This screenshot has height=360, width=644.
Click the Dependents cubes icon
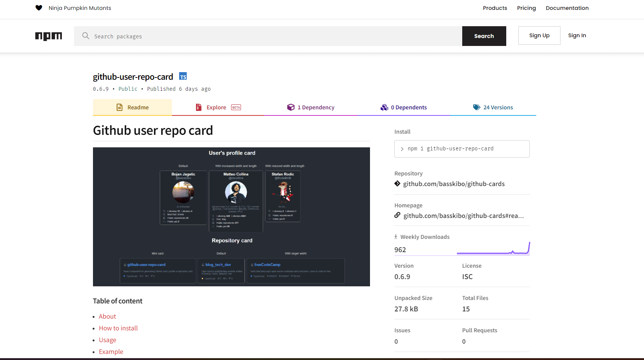tap(384, 107)
